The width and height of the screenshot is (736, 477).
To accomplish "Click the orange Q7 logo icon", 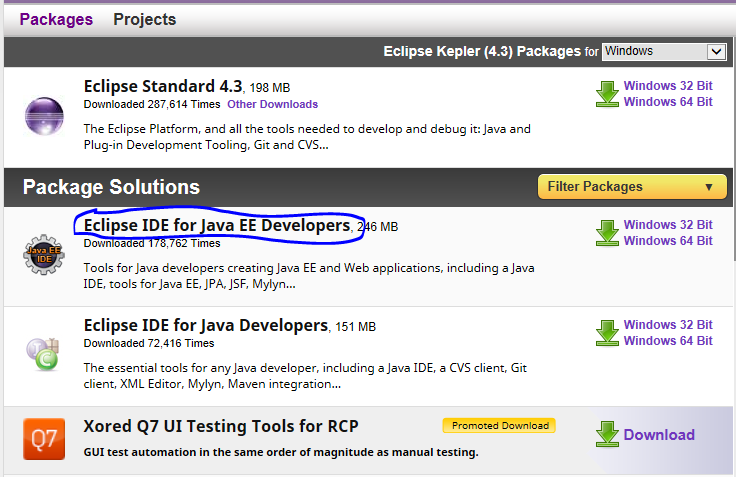I will [x=44, y=439].
